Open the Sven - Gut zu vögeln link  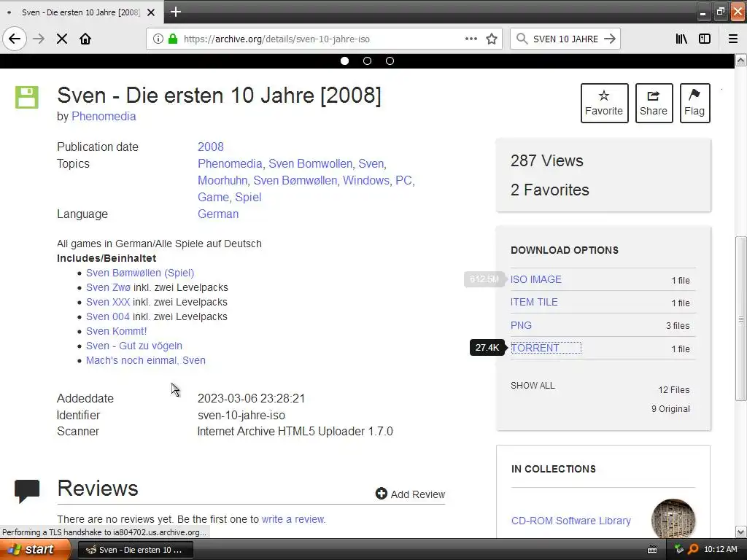click(134, 346)
